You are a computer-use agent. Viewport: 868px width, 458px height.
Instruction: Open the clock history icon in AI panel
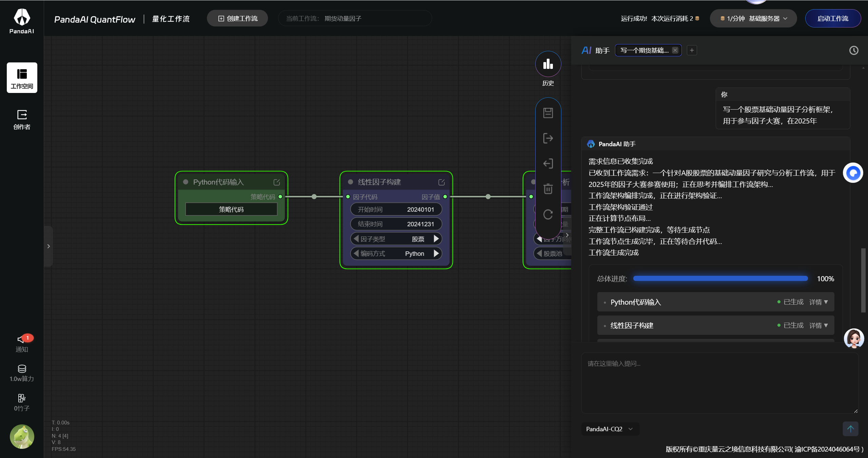pos(854,51)
